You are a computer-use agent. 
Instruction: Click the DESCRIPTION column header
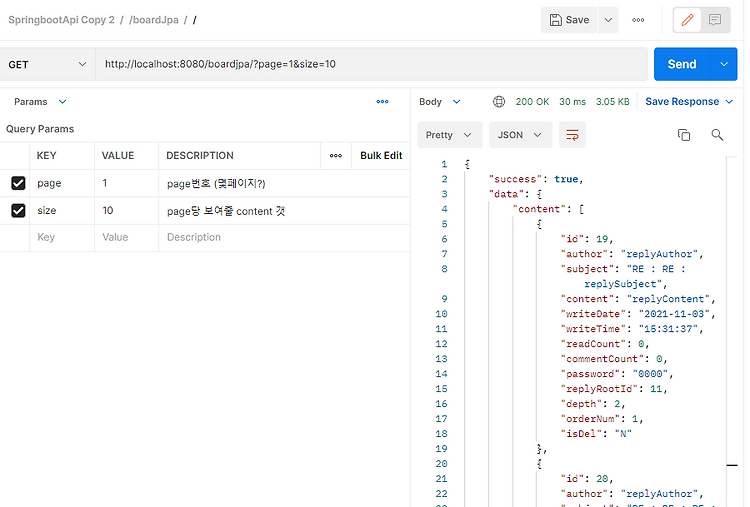point(200,155)
